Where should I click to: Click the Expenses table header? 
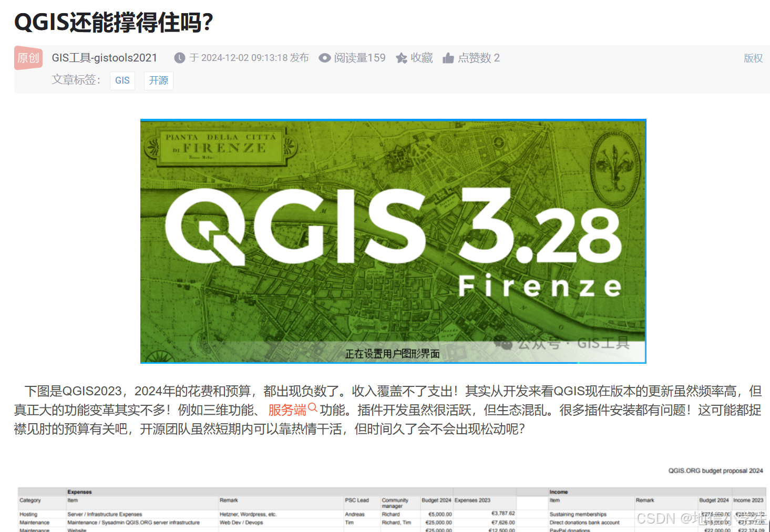[80, 492]
